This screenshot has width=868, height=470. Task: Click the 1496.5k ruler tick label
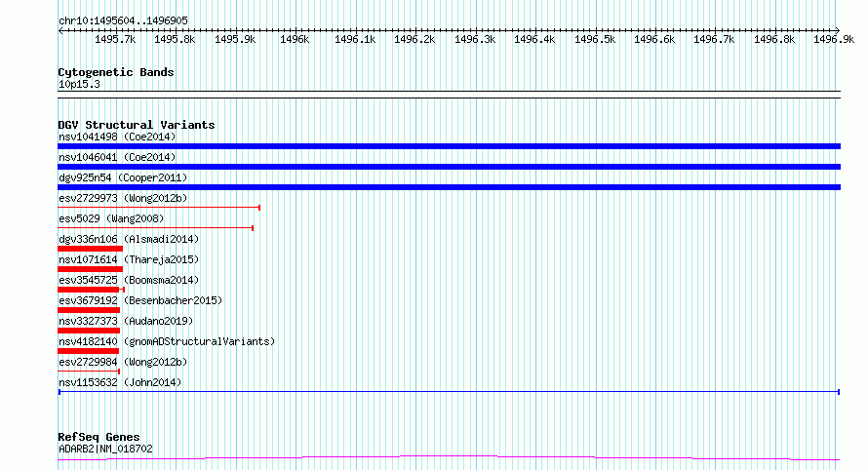click(595, 39)
